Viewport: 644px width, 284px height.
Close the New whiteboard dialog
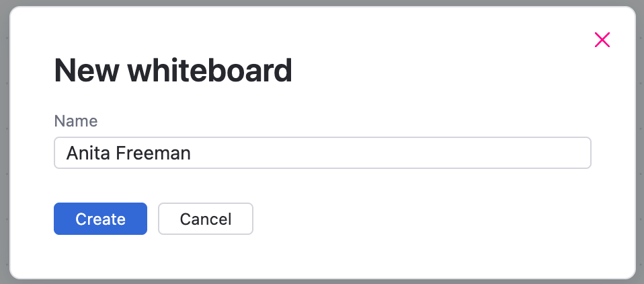pos(602,40)
